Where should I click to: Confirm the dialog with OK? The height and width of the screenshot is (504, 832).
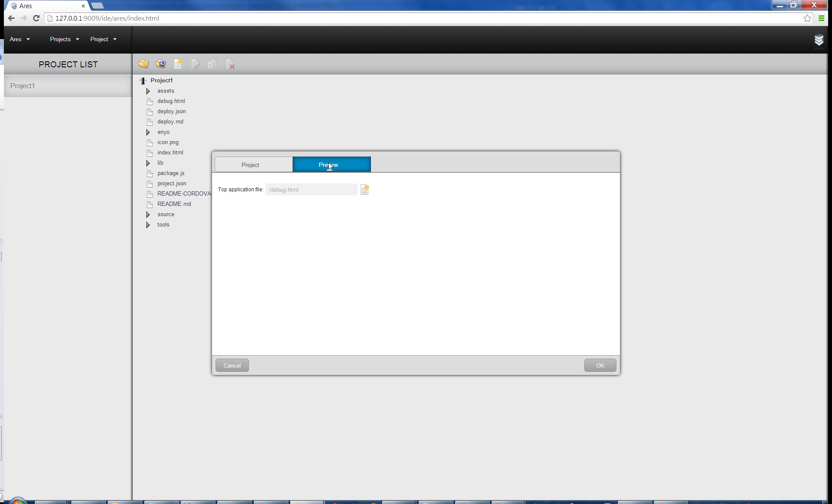(600, 365)
